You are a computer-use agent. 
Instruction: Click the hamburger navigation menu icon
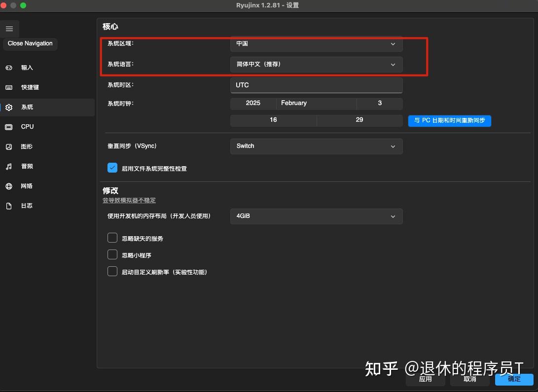[9, 29]
